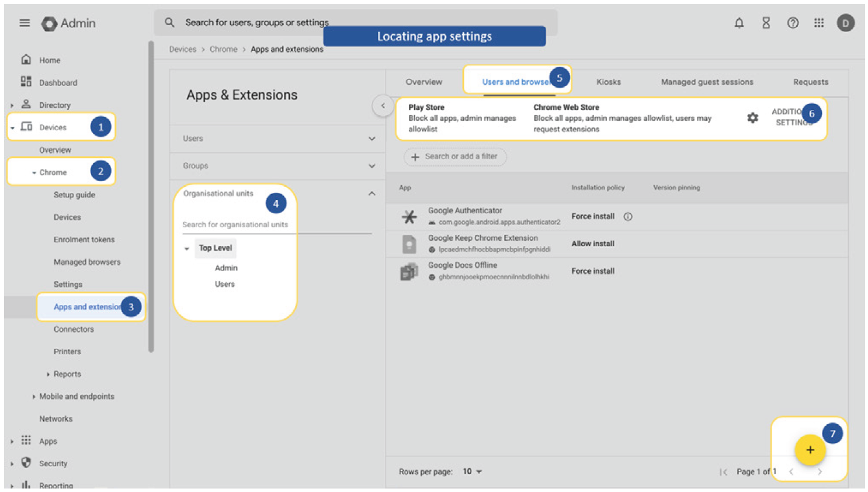Click the Home house icon
Image resolution: width=868 pixels, height=492 pixels.
pyautogui.click(x=26, y=60)
